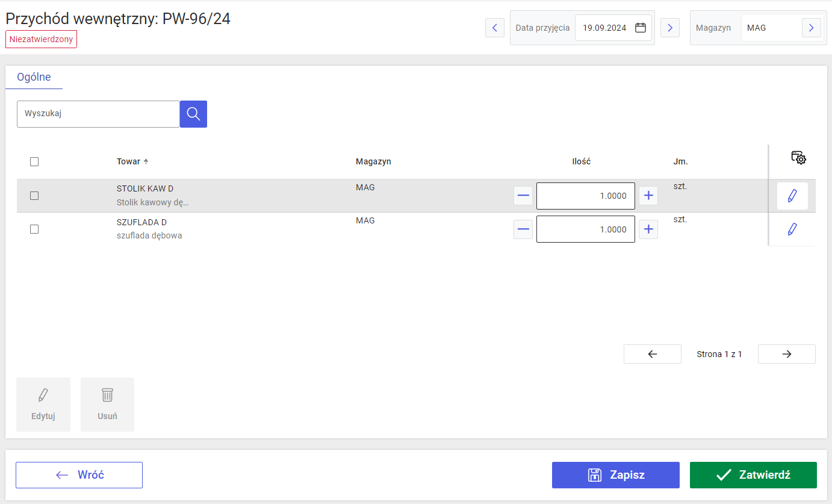
Task: Go to the previous page arrow
Action: [x=653, y=354]
